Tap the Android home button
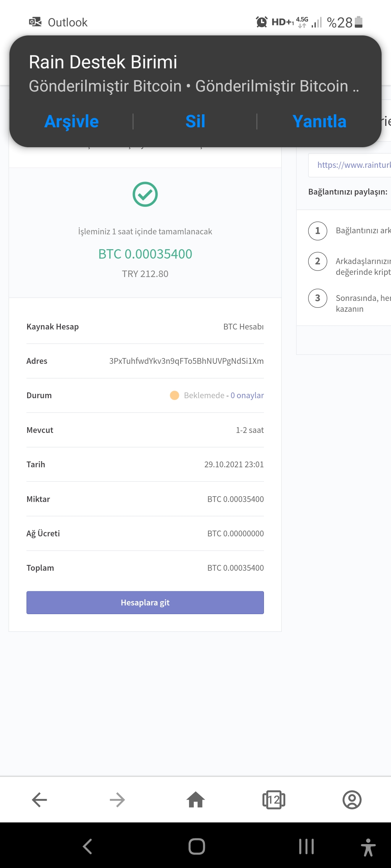This screenshot has width=391, height=868. click(197, 846)
